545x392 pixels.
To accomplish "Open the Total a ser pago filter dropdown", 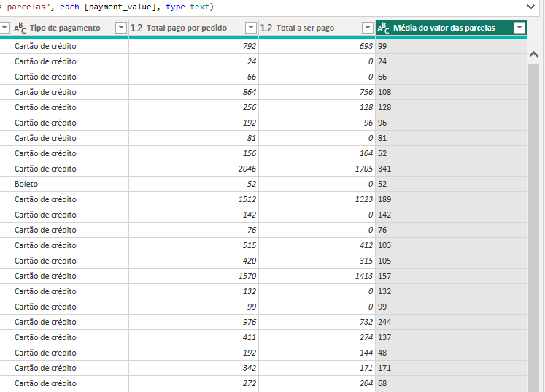I will tap(368, 28).
